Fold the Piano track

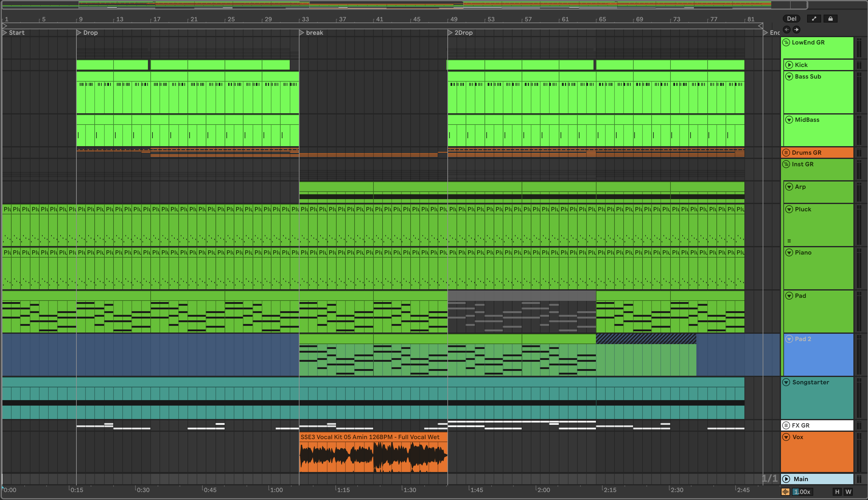coord(789,252)
